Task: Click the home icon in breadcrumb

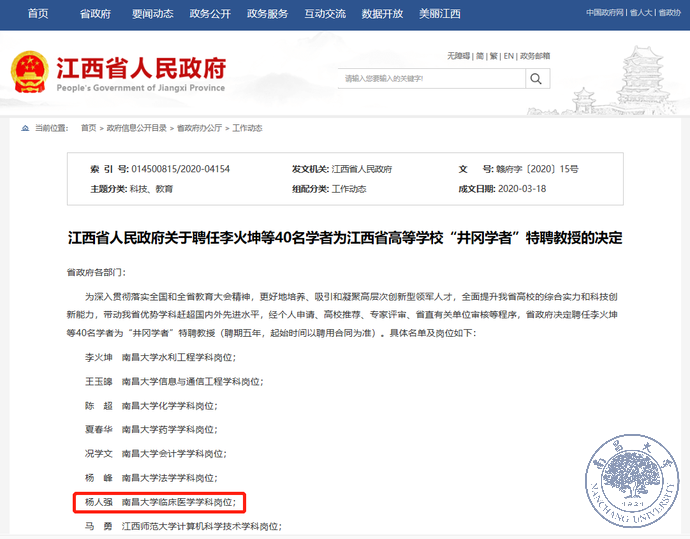Action: [x=25, y=128]
